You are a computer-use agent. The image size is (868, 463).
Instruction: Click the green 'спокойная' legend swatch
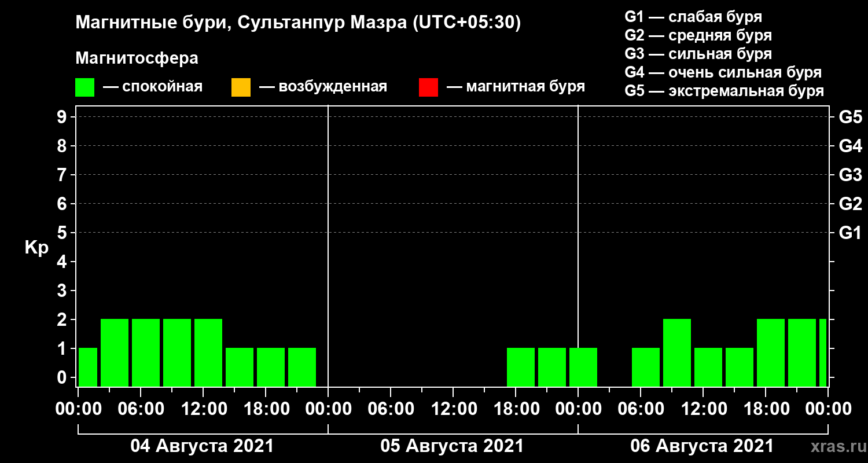[84, 87]
